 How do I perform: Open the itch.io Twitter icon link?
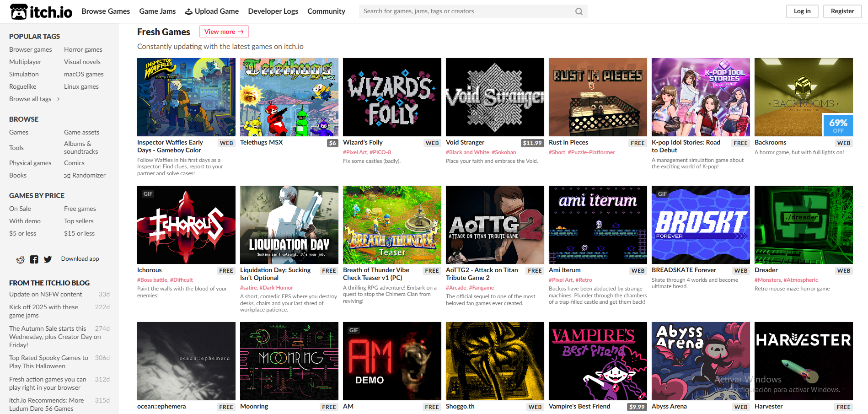coord(48,259)
